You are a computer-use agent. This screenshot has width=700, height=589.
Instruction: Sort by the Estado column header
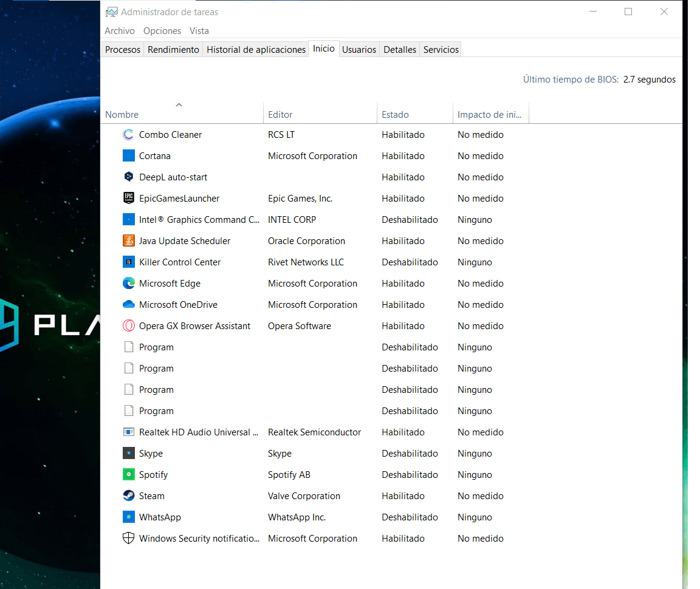(415, 115)
